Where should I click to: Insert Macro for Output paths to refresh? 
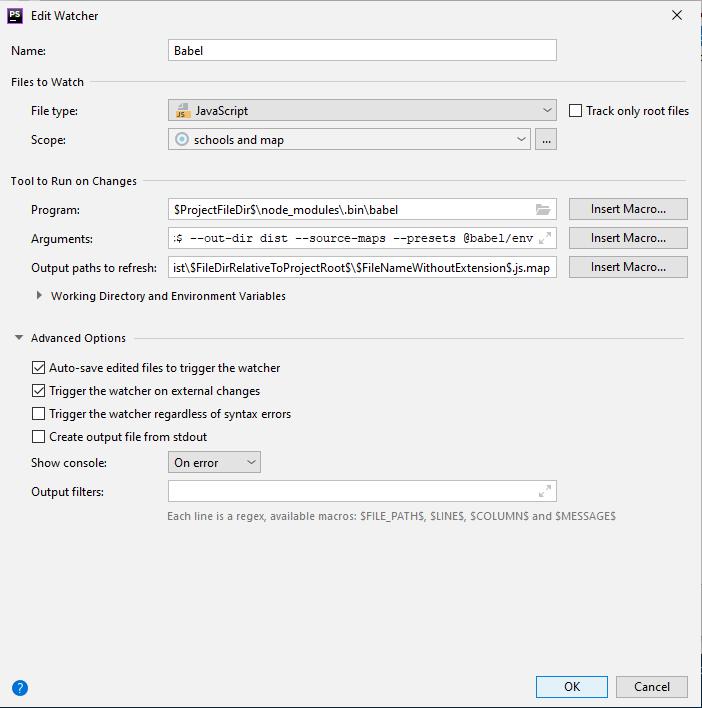pyautogui.click(x=628, y=267)
